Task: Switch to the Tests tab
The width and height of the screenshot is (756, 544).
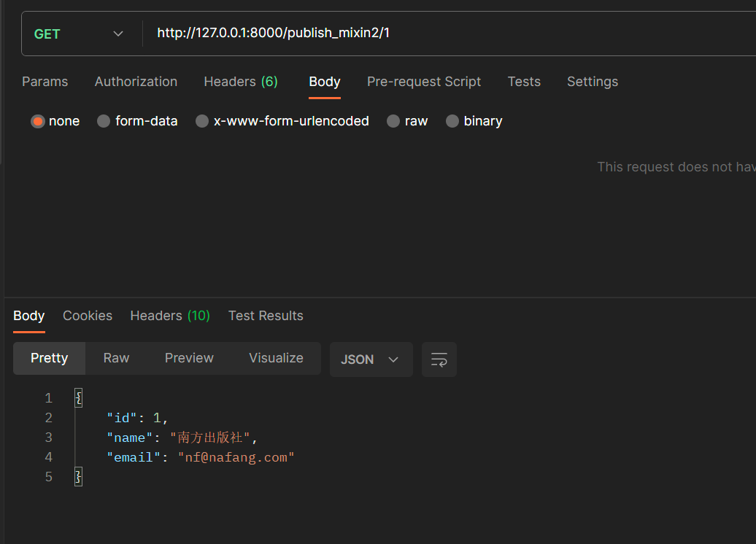Action: tap(524, 82)
